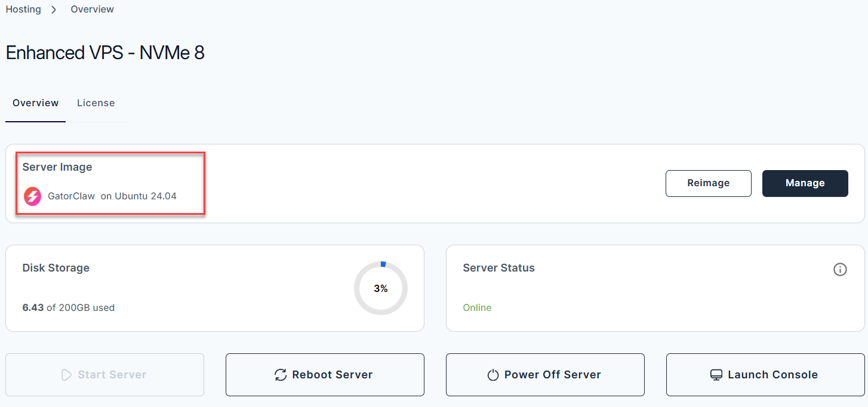Click the Server Image heading

(x=57, y=167)
